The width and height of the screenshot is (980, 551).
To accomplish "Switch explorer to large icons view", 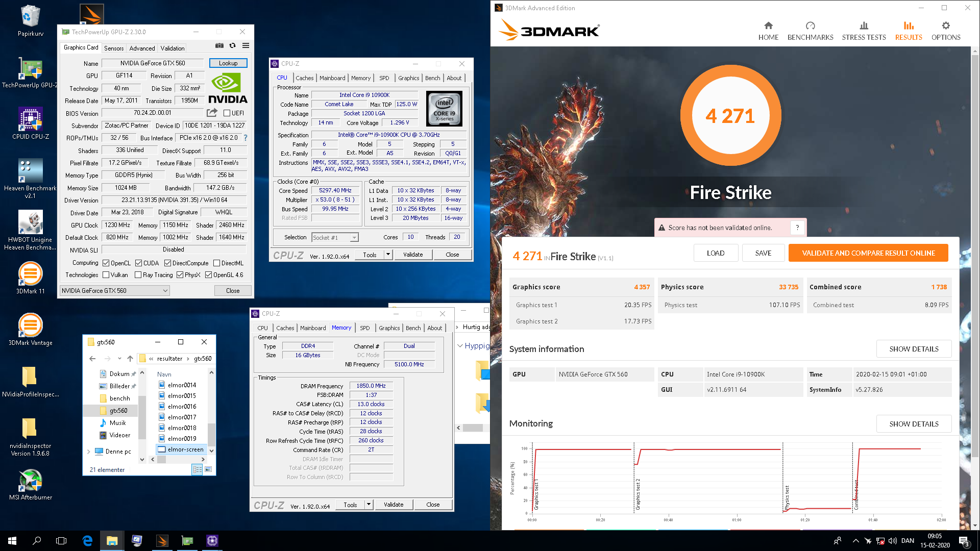I will (208, 469).
